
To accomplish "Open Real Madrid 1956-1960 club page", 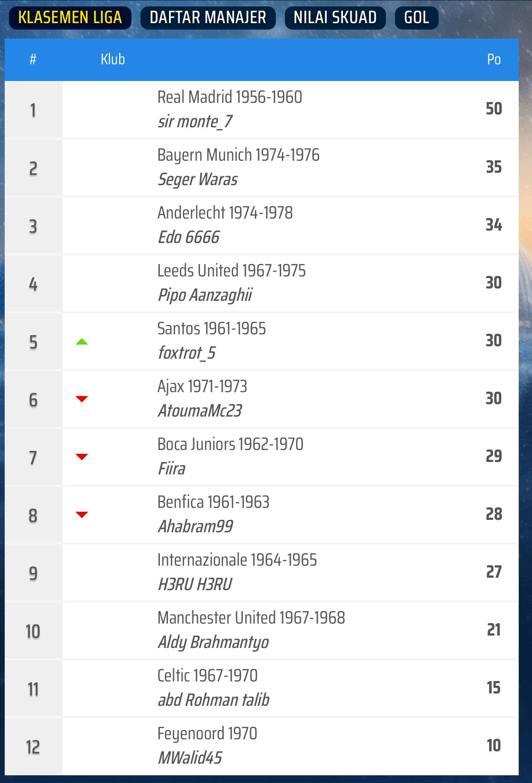I will pos(230,97).
